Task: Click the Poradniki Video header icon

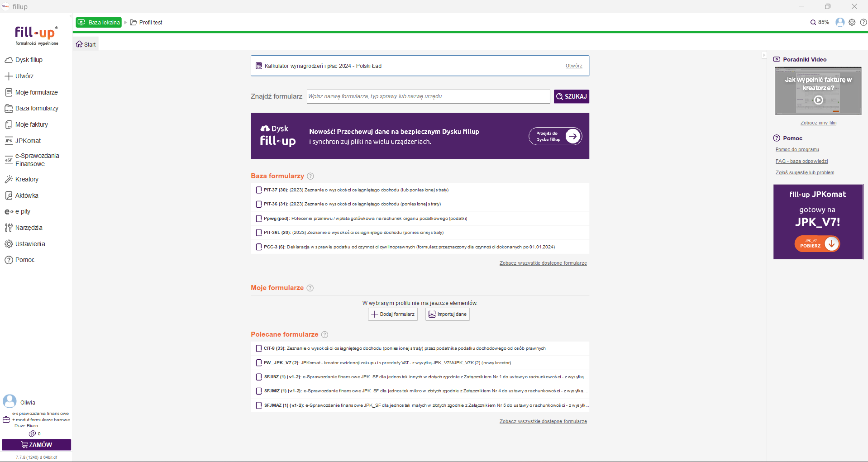Action: [x=777, y=59]
